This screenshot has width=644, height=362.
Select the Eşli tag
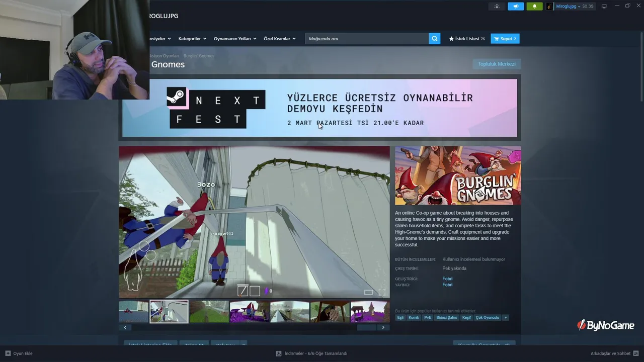pos(400,317)
